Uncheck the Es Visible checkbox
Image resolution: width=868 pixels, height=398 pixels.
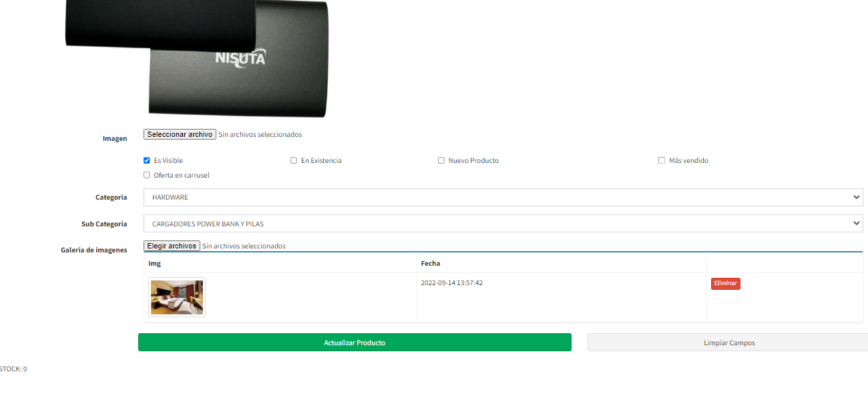[147, 160]
